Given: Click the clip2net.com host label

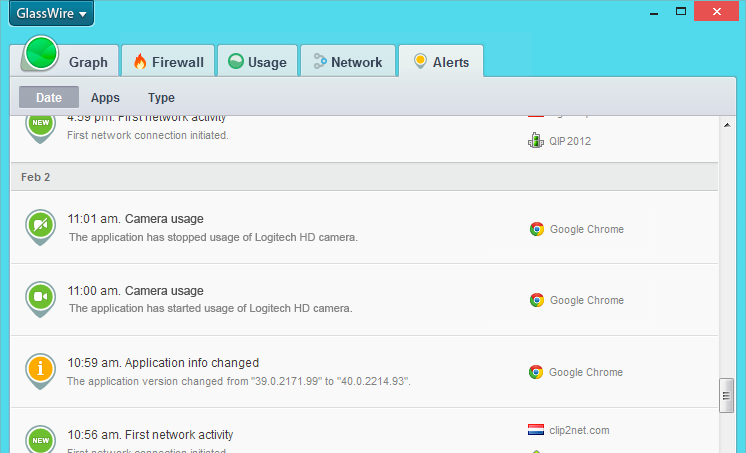Looking at the screenshot, I should coord(579,430).
